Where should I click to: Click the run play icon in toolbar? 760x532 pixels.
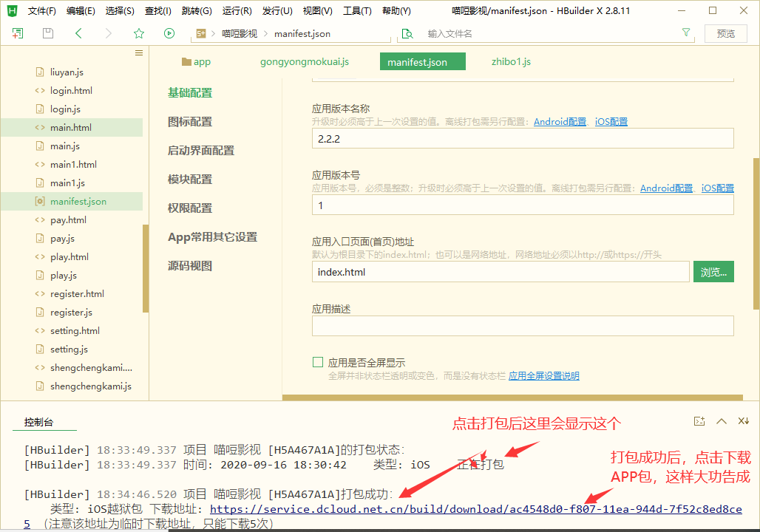pyautogui.click(x=169, y=33)
